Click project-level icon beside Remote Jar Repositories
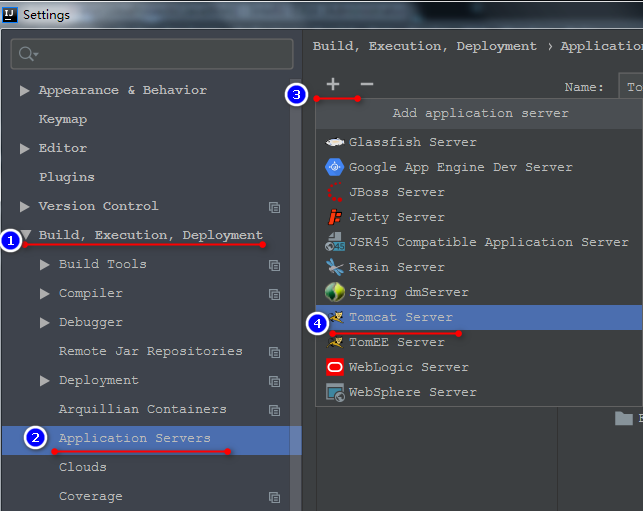The image size is (643, 511). (x=274, y=352)
